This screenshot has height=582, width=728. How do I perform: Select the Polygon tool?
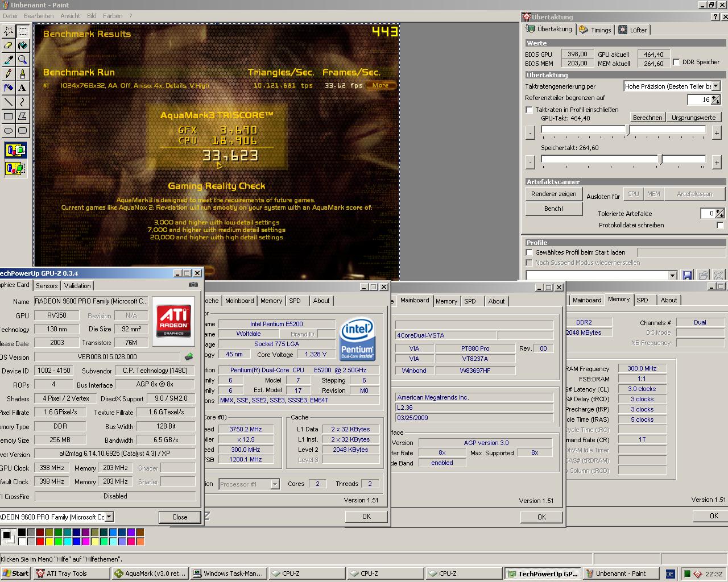coord(23,116)
